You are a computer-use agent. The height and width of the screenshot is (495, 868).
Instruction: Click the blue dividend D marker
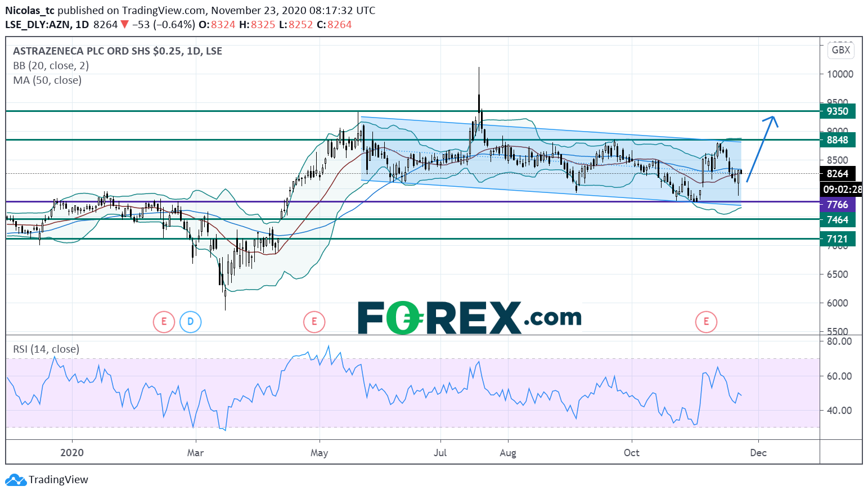190,322
